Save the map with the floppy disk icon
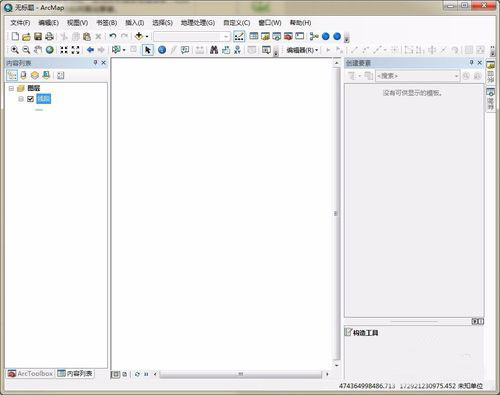Viewport: 500px width, 395px height. (x=38, y=36)
